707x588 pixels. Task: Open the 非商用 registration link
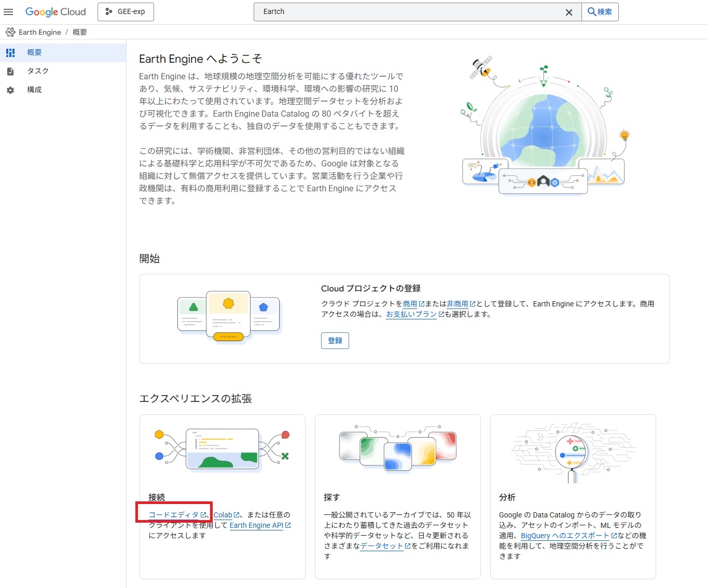[458, 304]
